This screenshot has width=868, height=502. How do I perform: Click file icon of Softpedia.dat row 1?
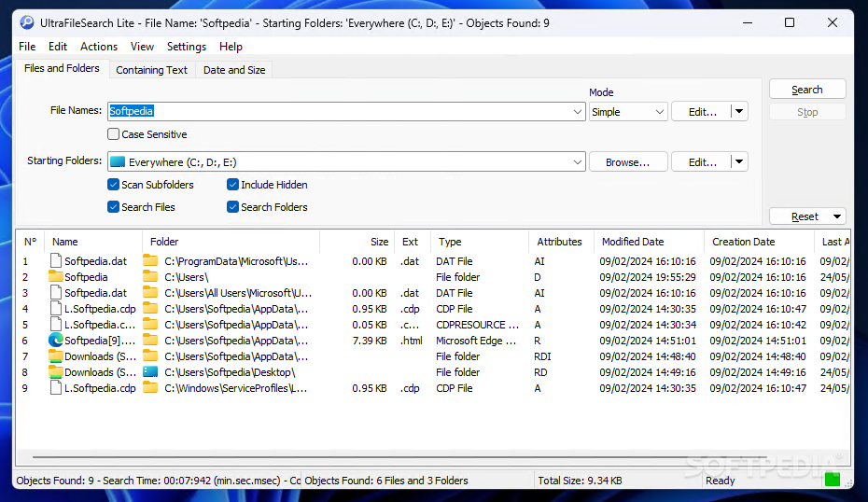coord(55,260)
